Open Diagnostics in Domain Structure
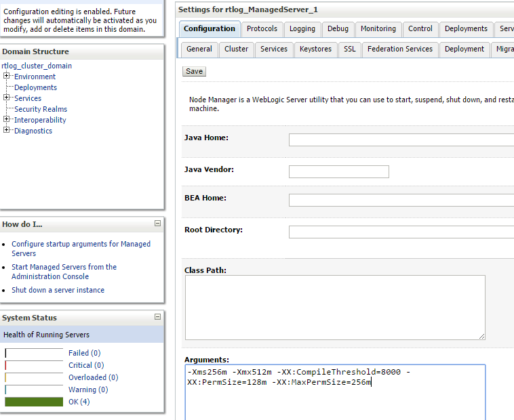The height and width of the screenshot is (420, 514). (33, 131)
